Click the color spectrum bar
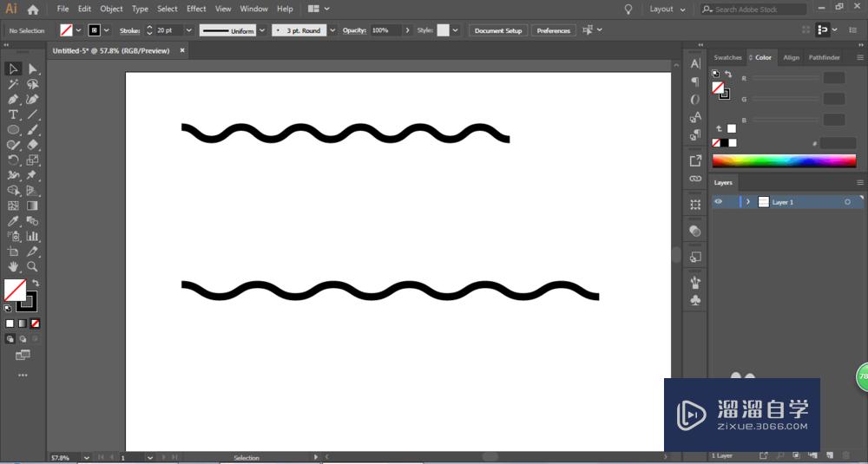This screenshot has height=464, width=868. [784, 161]
